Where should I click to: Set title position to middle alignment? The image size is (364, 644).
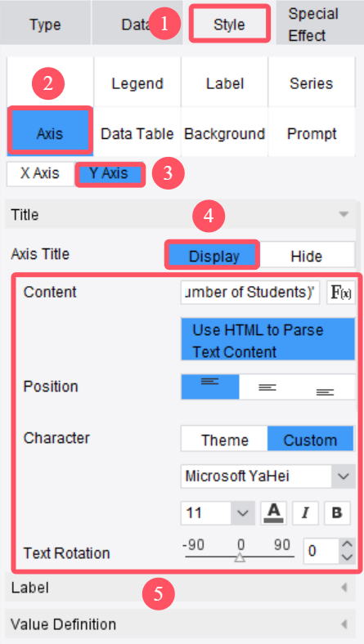pyautogui.click(x=267, y=387)
